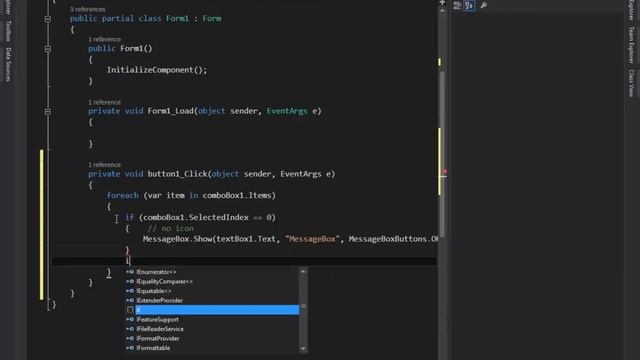This screenshot has width=640, height=360.
Task: Click snippet icon beside highlighted 'if' entry
Action: point(130,310)
